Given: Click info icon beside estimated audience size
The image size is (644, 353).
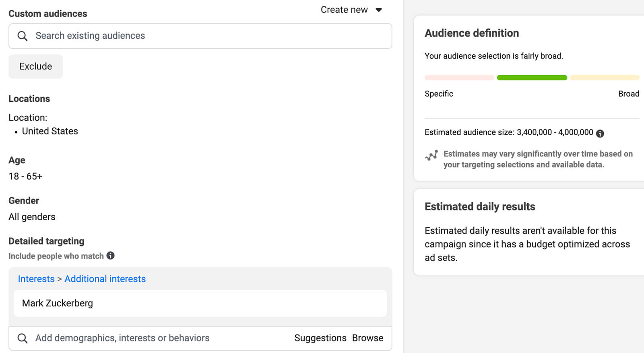Looking at the screenshot, I should 600,133.
